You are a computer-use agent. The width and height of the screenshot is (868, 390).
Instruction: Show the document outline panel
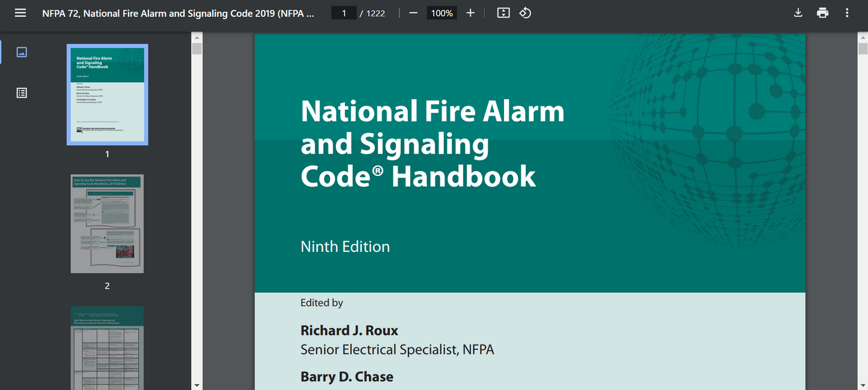(21, 92)
